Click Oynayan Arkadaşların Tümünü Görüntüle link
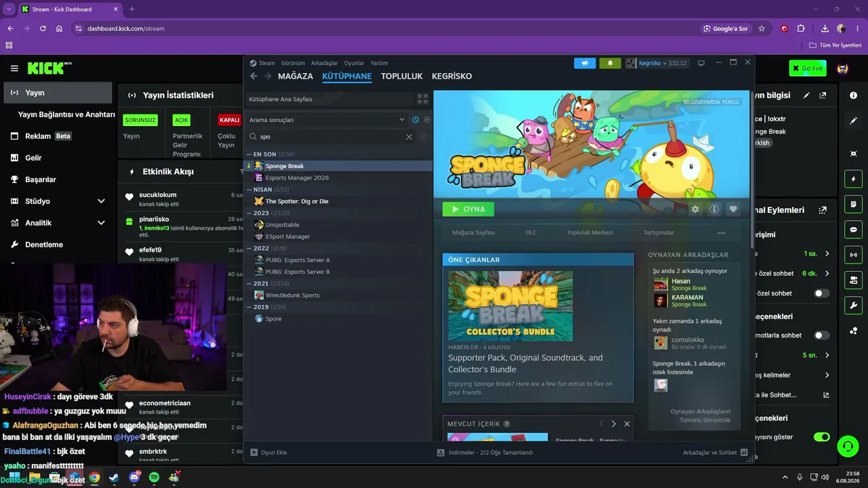 (701, 415)
